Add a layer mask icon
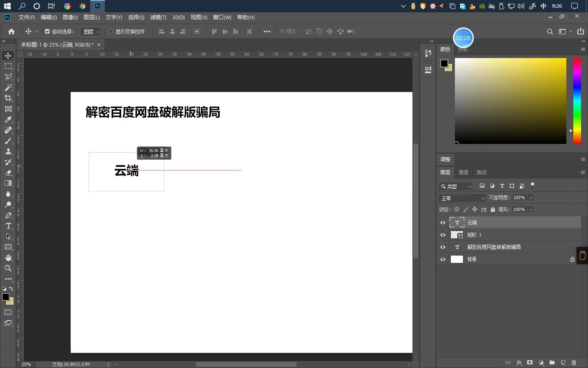Screen dimensions: 588x368 click(x=530, y=363)
